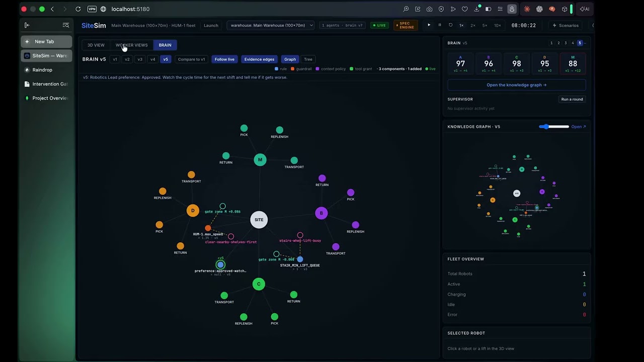Select the teal M node in graph
Image resolution: width=644 pixels, height=362 pixels.
[260, 160]
